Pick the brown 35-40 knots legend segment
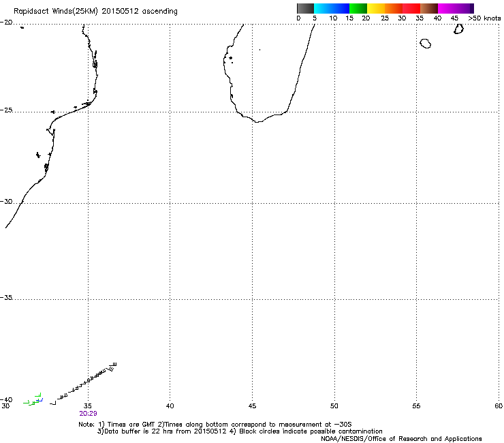This screenshot has height=443, width=504. (x=429, y=8)
